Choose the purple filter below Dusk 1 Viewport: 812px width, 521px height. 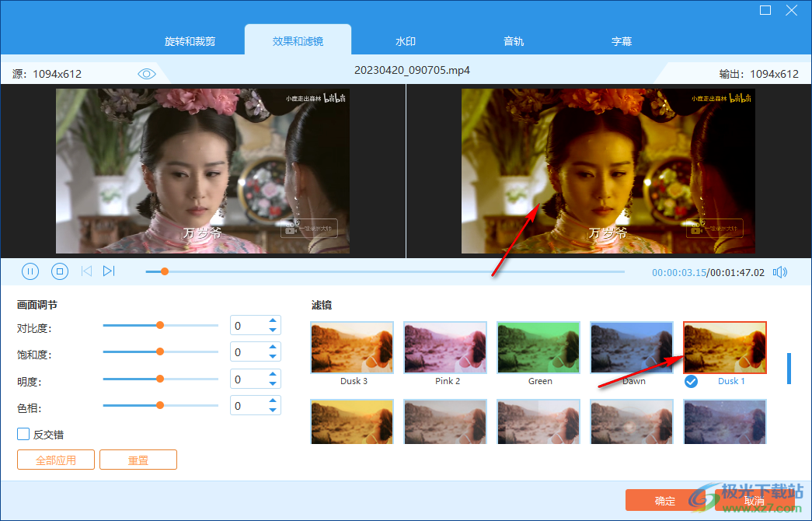pyautogui.click(x=725, y=421)
